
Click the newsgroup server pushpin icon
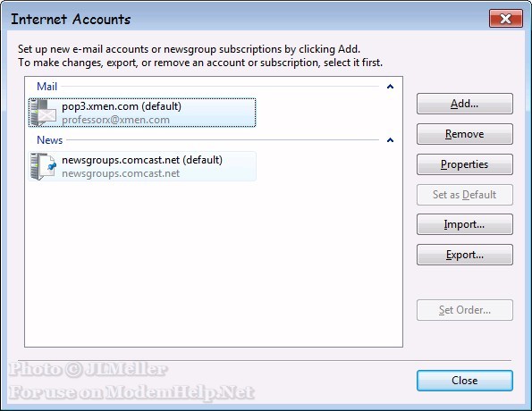43,166
